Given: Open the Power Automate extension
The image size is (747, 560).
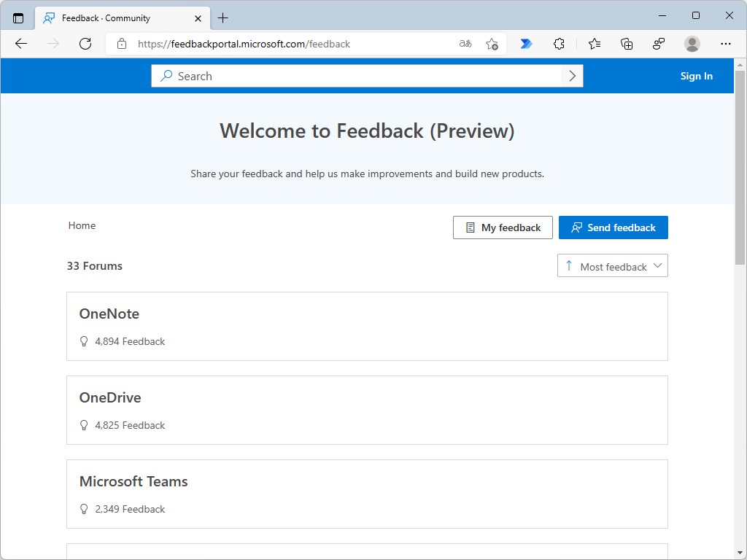Looking at the screenshot, I should [526, 44].
